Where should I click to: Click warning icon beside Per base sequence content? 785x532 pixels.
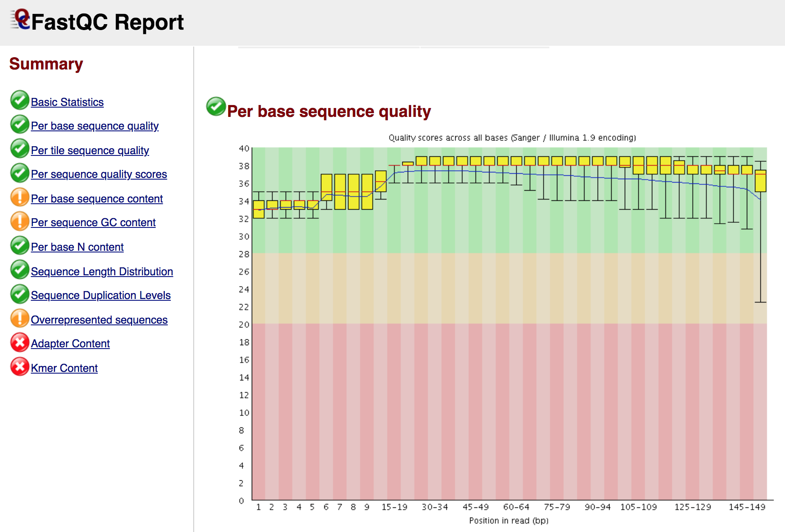(x=19, y=197)
